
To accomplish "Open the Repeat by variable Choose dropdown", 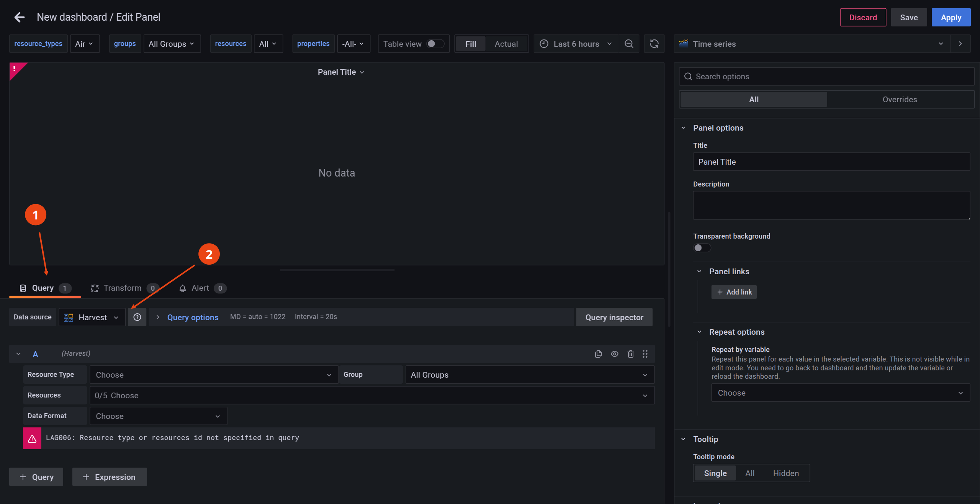I will coord(840,393).
